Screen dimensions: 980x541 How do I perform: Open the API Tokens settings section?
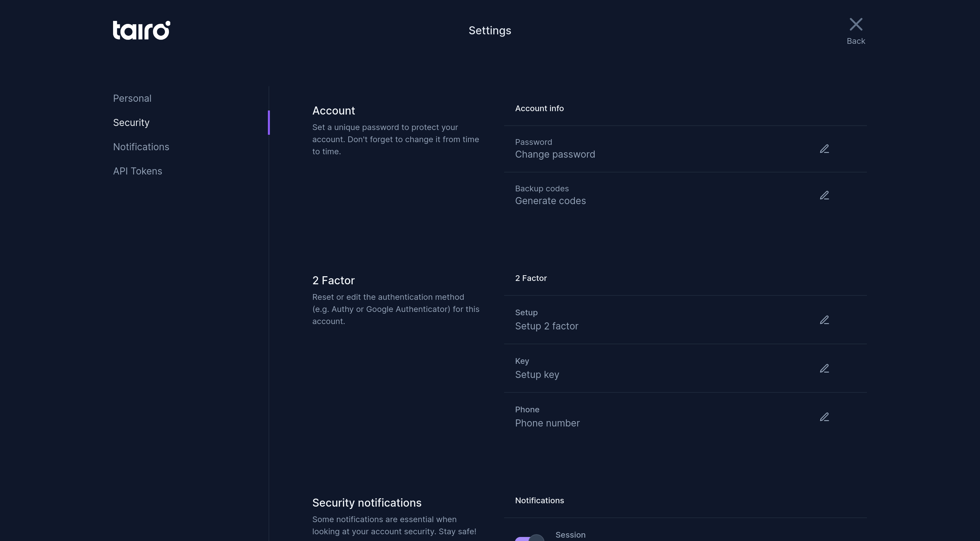[137, 171]
